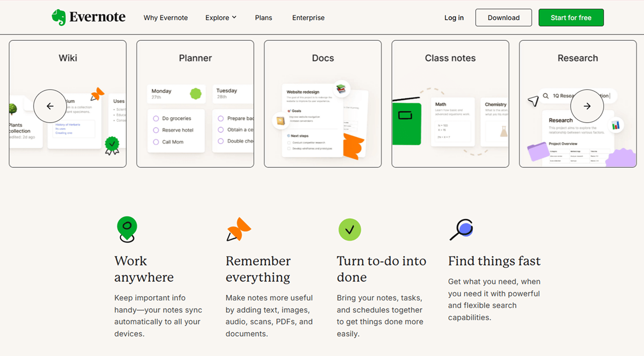
Task: Click the Start for free button
Action: [x=571, y=18]
